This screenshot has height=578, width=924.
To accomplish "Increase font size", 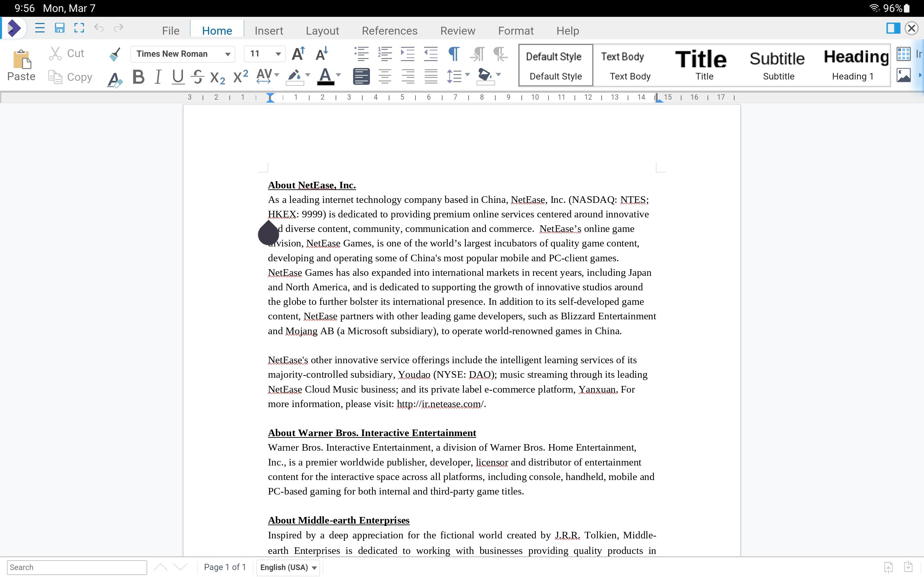I will [x=298, y=54].
